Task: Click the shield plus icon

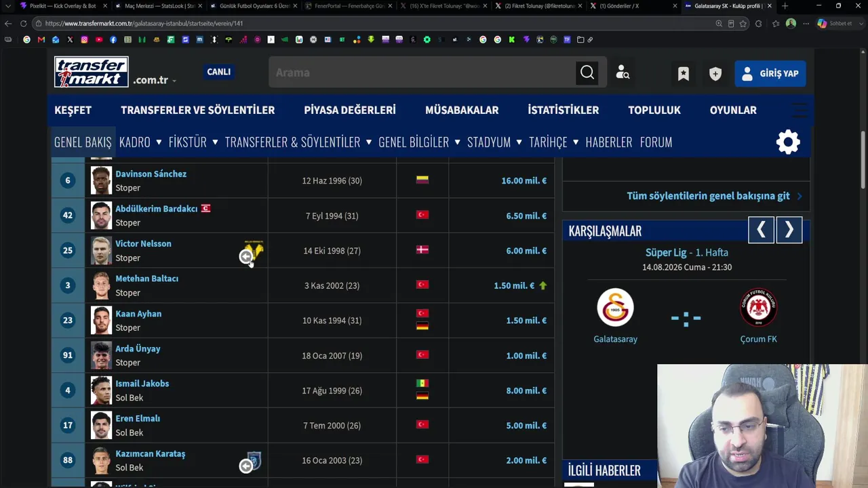Action: point(715,74)
